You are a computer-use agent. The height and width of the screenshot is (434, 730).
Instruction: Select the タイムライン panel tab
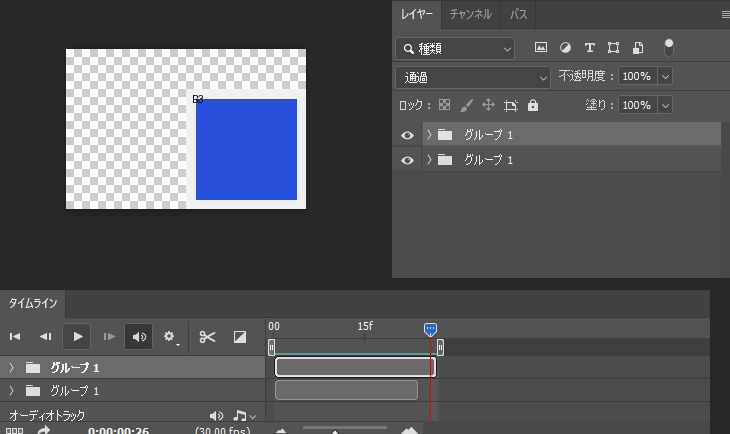(33, 303)
